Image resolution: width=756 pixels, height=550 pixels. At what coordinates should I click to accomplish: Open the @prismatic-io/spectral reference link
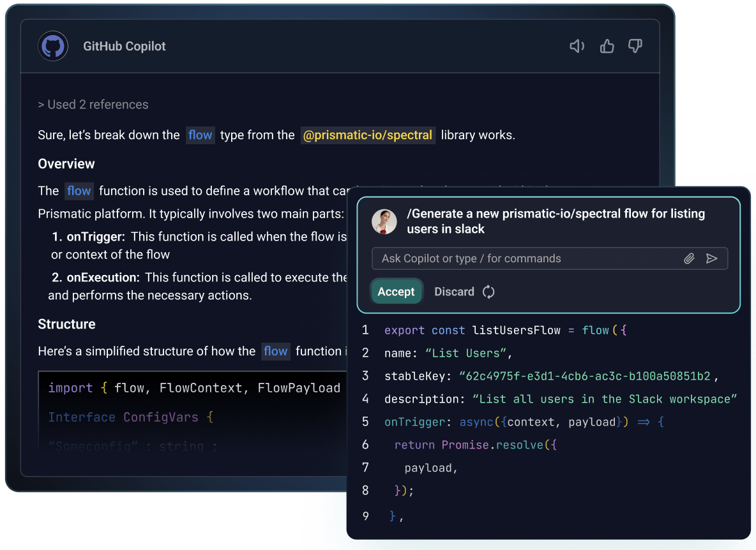click(x=367, y=135)
